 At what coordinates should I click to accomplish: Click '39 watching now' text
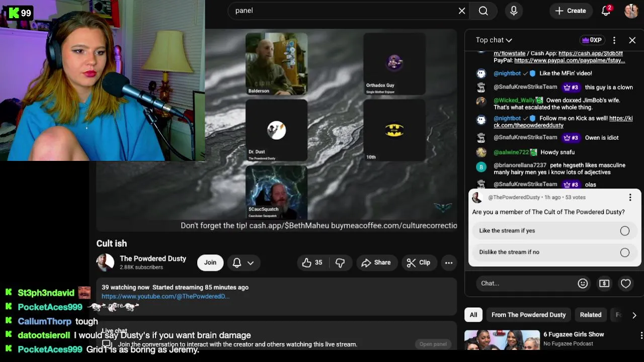point(125,288)
